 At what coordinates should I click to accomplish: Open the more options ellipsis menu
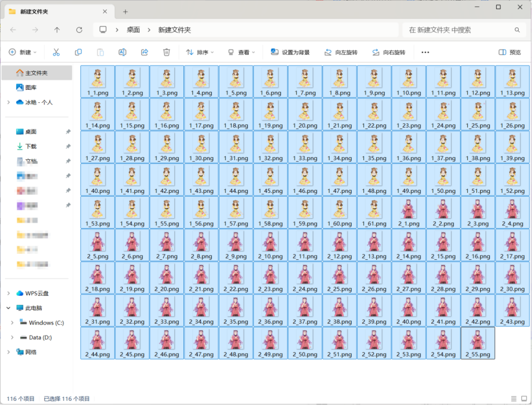(425, 52)
